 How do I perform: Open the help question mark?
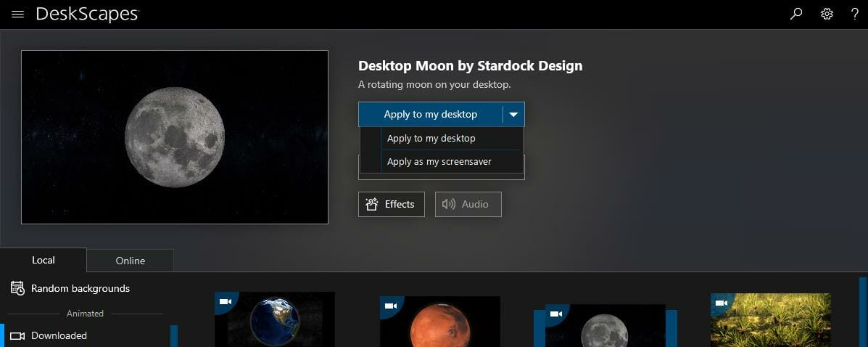coord(855,14)
